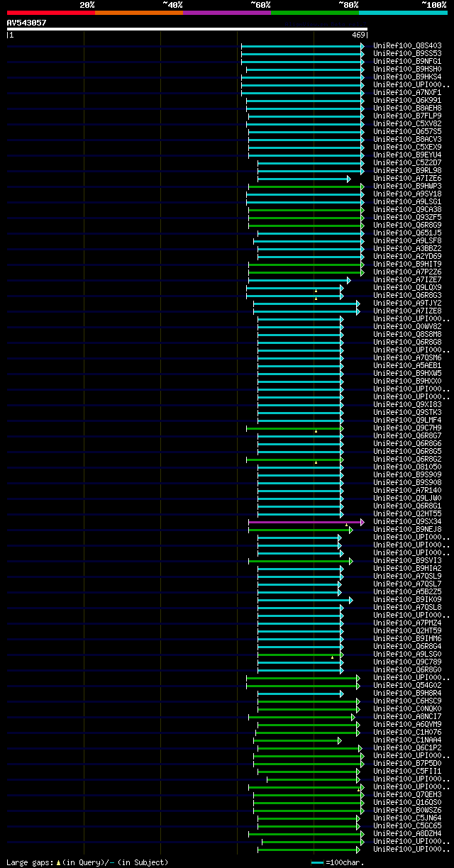Select the UniRef100_A9LSG0 entry
Image resolution: width=454 pixels, height=868 pixels.
(x=407, y=654)
